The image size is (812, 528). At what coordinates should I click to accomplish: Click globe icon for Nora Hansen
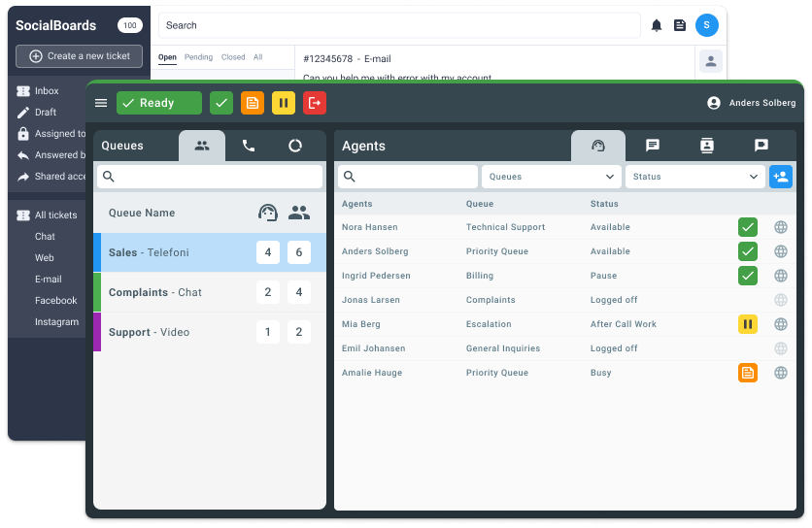[780, 227]
